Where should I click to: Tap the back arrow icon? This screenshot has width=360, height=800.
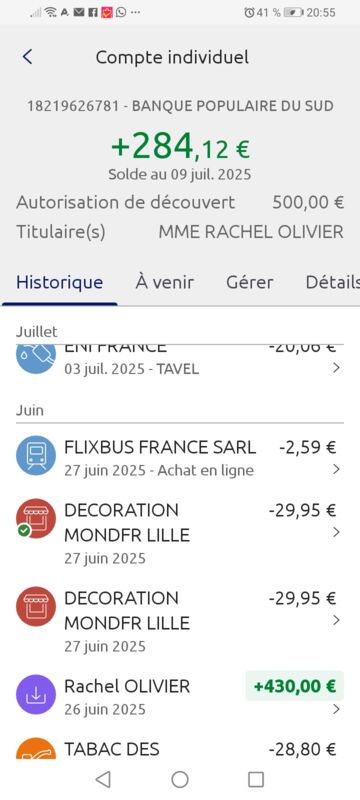pos(28,57)
